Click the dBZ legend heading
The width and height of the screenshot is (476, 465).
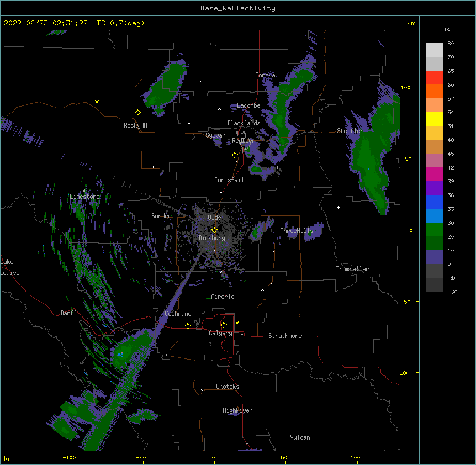pyautogui.click(x=447, y=30)
